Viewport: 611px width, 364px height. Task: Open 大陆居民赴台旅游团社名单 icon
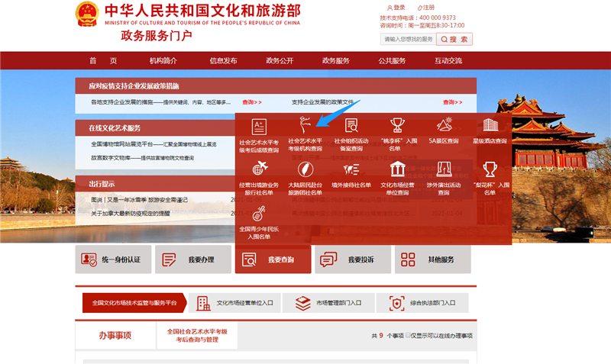click(305, 169)
